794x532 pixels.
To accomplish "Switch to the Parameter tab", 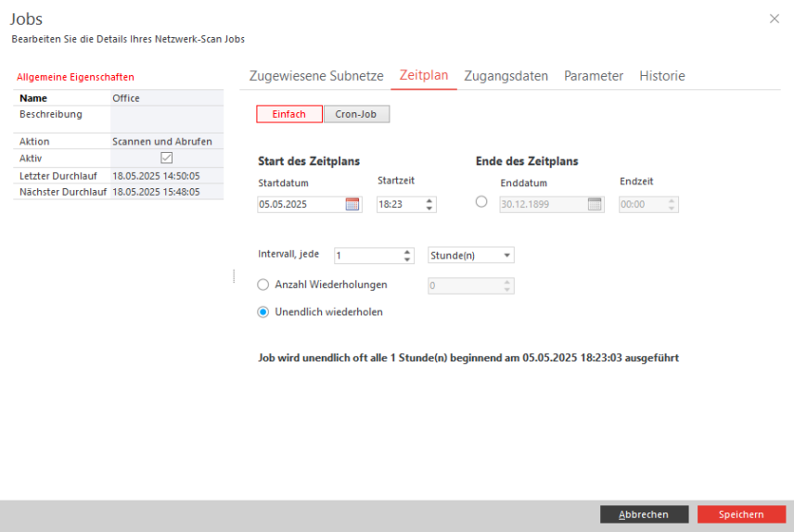I will click(594, 76).
